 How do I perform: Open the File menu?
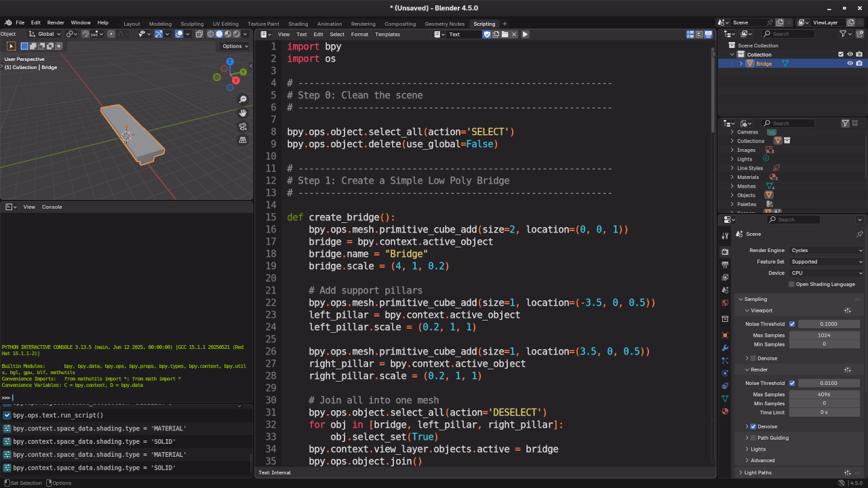[x=20, y=22]
